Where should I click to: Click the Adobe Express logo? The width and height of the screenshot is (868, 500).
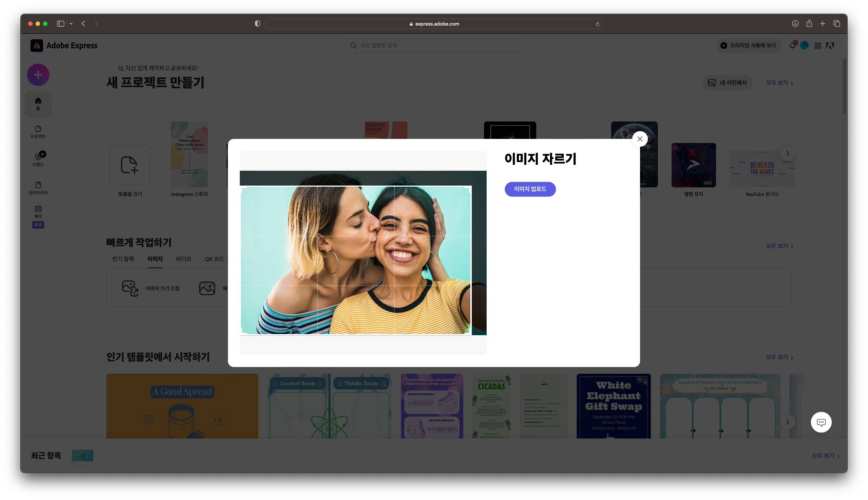coord(64,46)
